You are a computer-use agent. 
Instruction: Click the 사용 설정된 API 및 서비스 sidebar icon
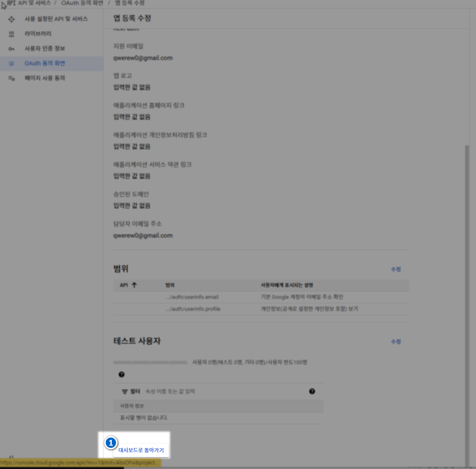11,19
